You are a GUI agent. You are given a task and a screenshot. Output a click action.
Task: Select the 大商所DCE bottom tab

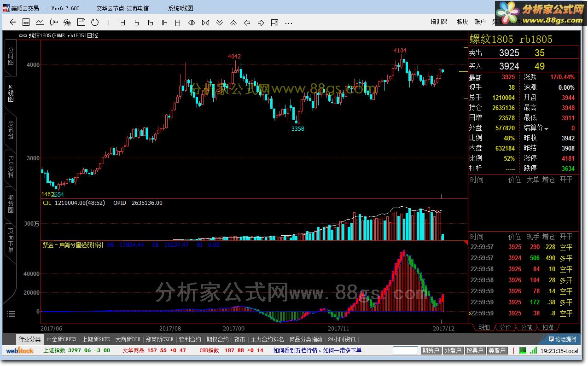(128, 339)
